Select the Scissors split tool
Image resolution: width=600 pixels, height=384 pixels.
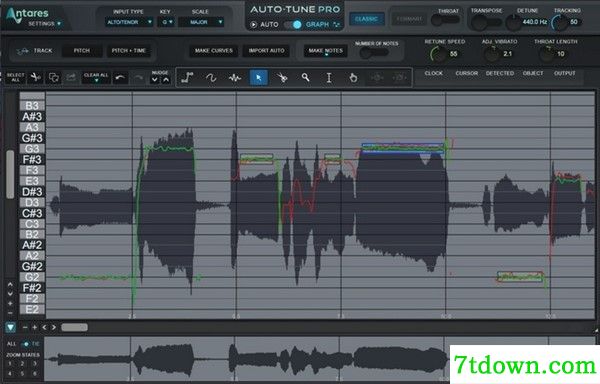(x=282, y=78)
